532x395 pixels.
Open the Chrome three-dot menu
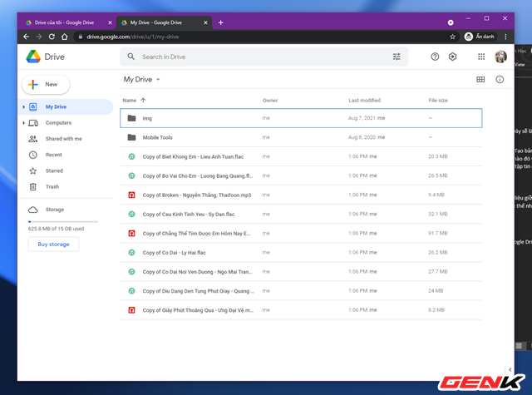[x=505, y=37]
